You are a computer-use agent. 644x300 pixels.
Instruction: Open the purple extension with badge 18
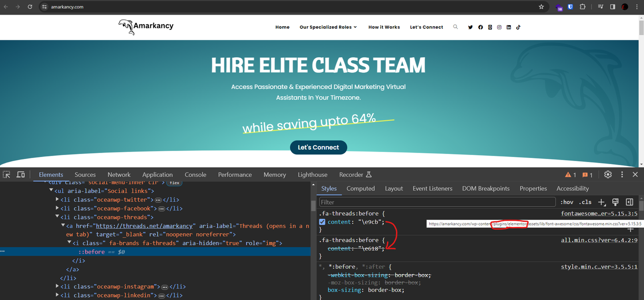[559, 8]
